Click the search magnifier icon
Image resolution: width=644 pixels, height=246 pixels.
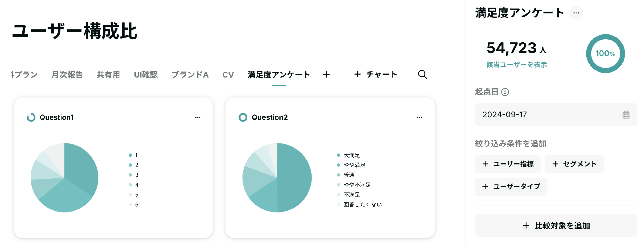pos(422,74)
